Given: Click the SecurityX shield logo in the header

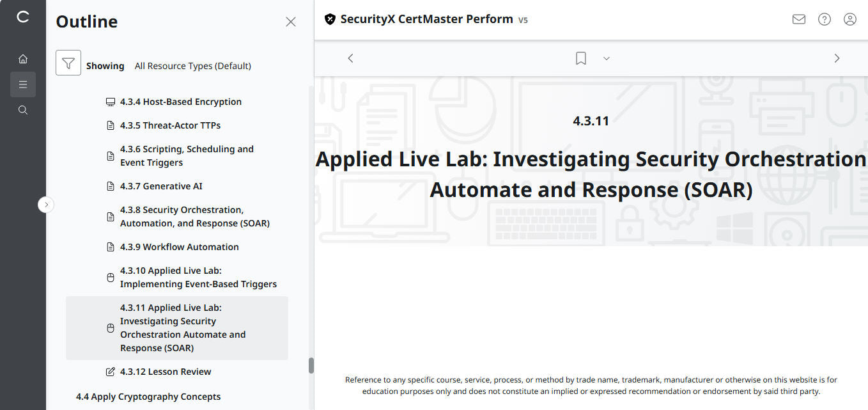Looking at the screenshot, I should click(x=330, y=19).
